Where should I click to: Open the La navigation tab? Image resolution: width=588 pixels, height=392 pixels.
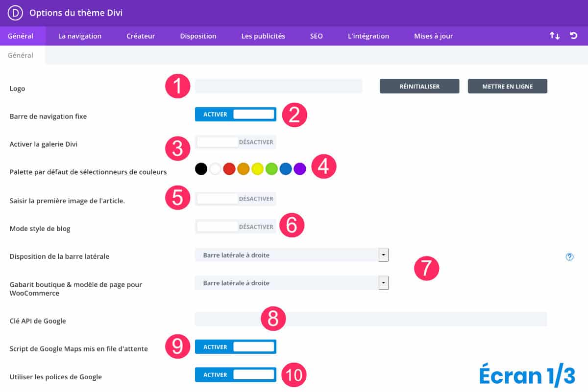(80, 36)
